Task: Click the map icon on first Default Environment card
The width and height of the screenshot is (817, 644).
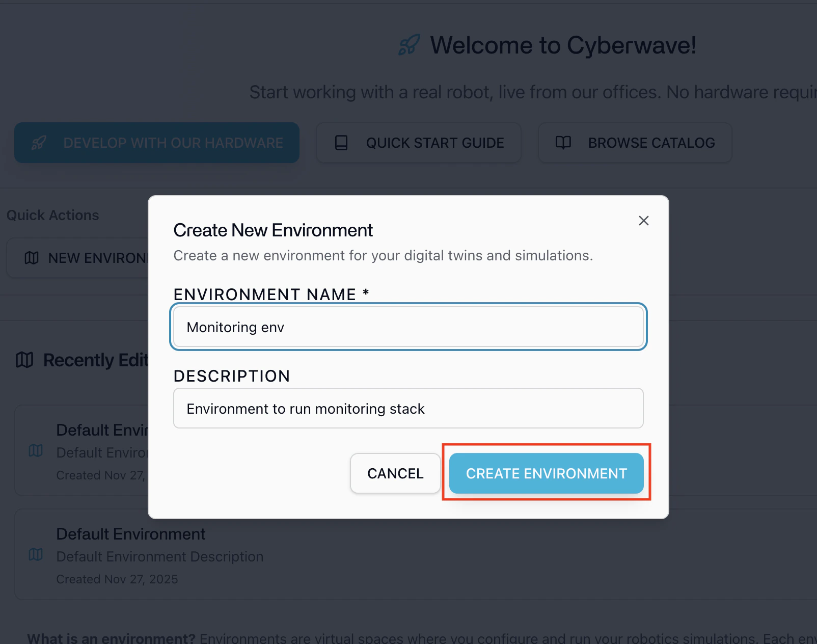Action: point(36,450)
